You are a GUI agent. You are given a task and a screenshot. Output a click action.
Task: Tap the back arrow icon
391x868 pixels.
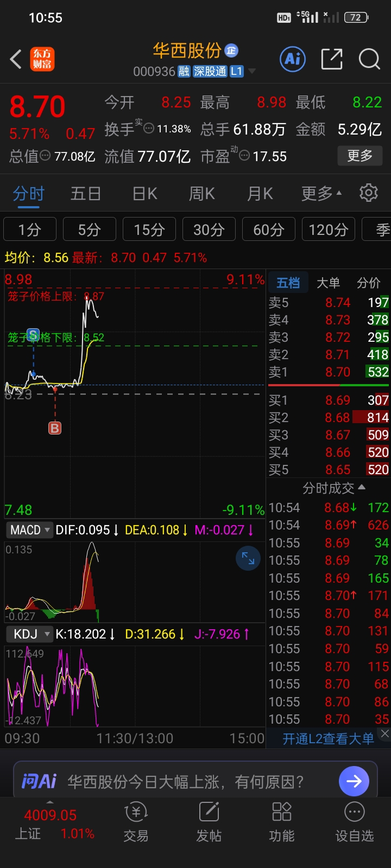[16, 59]
